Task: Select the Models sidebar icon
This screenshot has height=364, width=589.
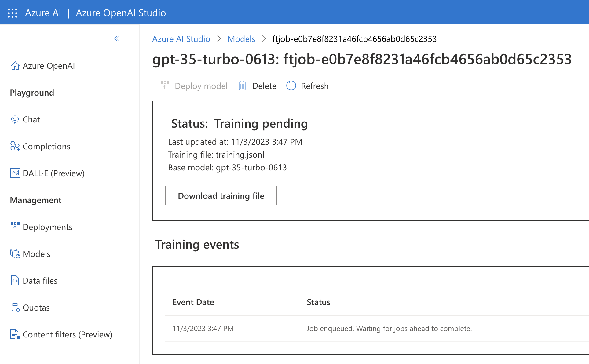Action: (x=14, y=253)
